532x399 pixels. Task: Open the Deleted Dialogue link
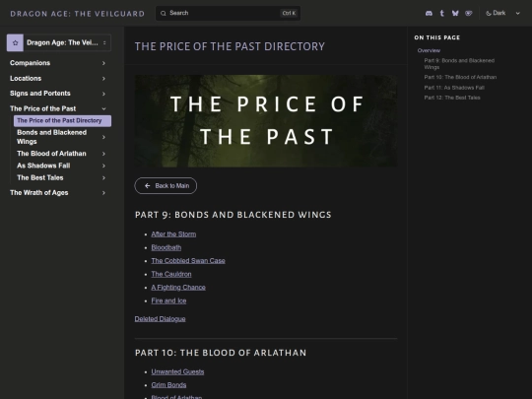[x=161, y=319]
